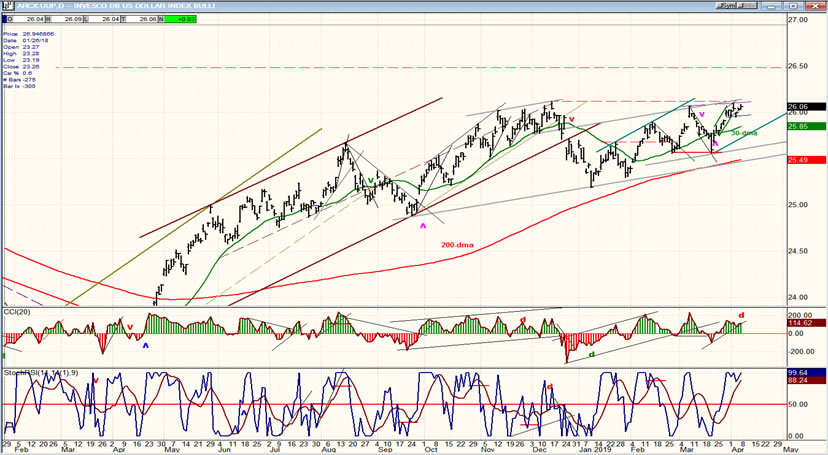This screenshot has width=828, height=455.
Task: Close the UUP chart window
Action: click(x=818, y=4)
